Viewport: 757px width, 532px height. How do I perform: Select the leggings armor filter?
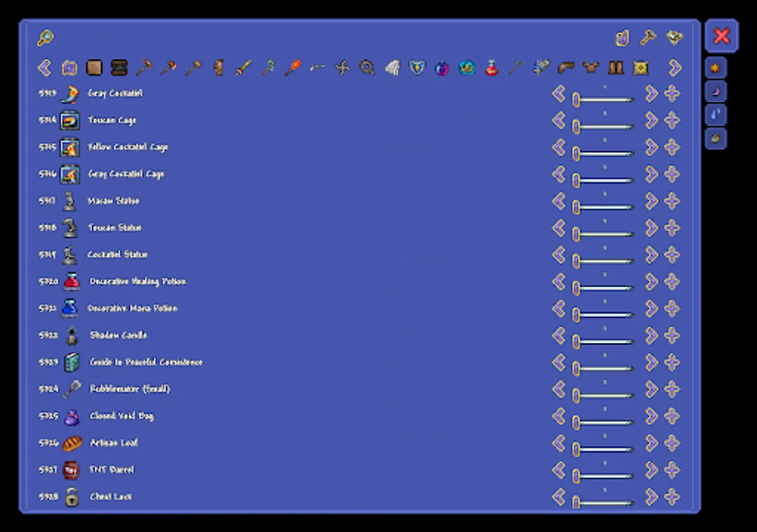[x=616, y=67]
